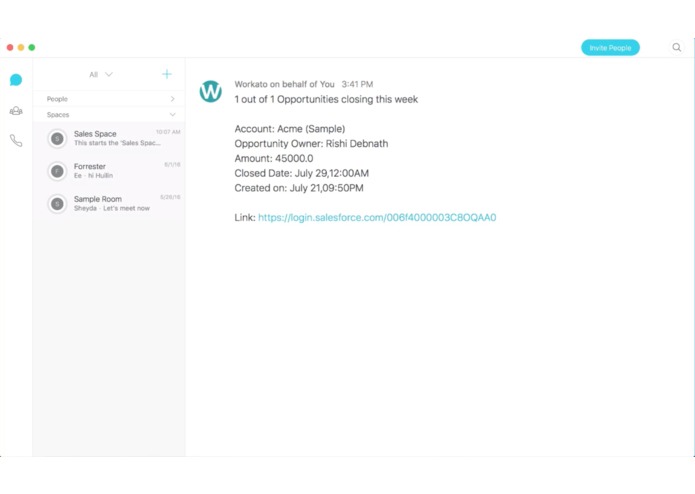Click the Sample Room avatar circle
The height and width of the screenshot is (494, 695).
tap(57, 204)
